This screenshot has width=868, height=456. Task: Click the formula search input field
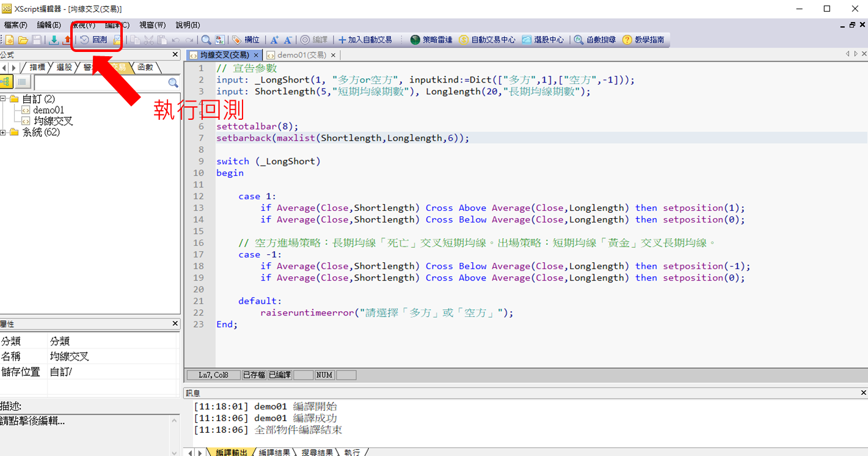coord(101,83)
